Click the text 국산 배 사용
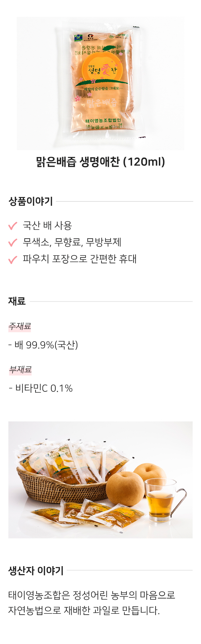 point(47,226)
